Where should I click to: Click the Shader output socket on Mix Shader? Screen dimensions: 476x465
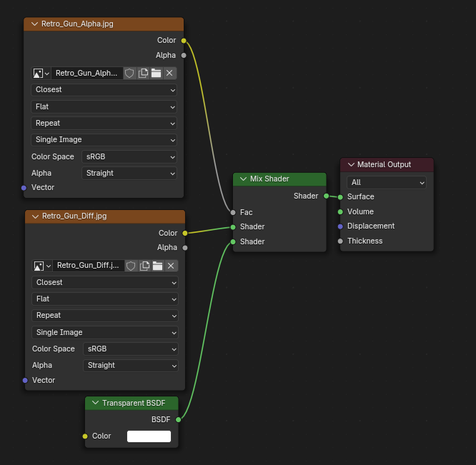click(326, 196)
